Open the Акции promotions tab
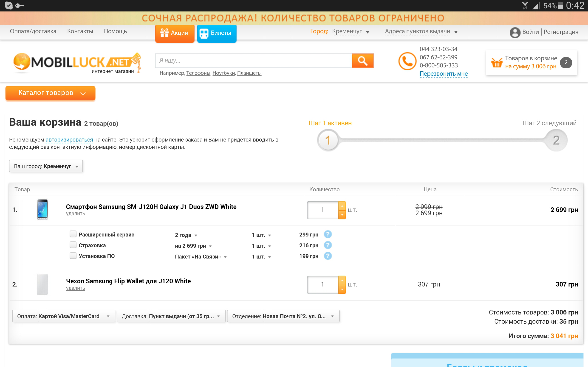Screen dimensions: 588x367 pyautogui.click(x=175, y=33)
